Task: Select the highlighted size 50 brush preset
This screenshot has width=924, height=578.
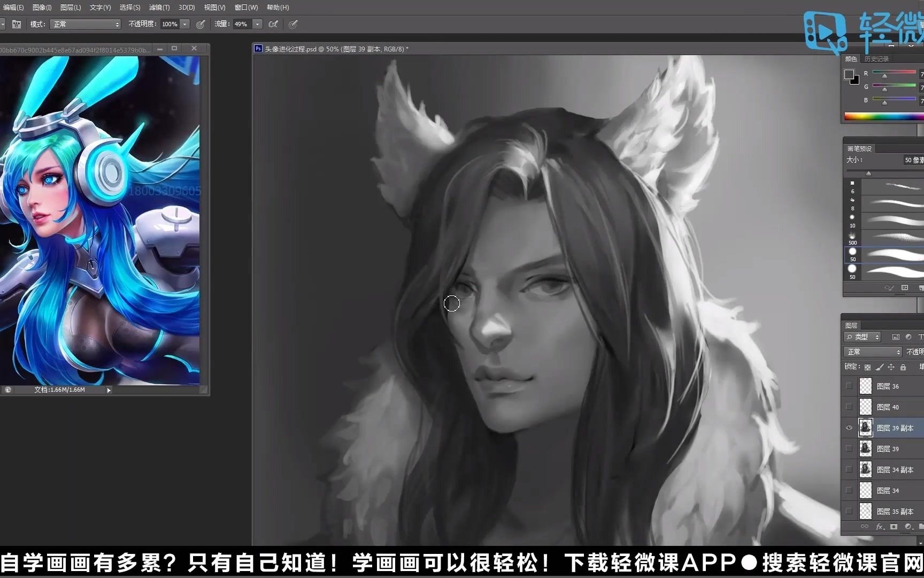Action: 885,255
